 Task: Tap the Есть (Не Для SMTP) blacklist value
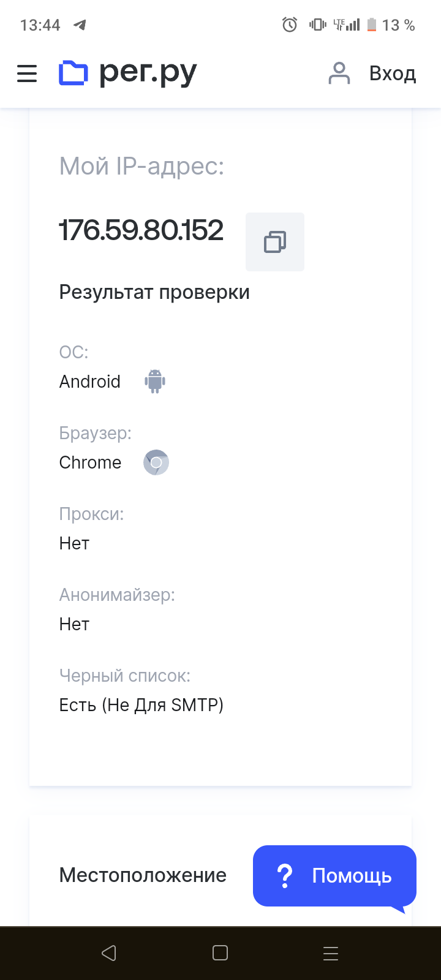(x=141, y=705)
